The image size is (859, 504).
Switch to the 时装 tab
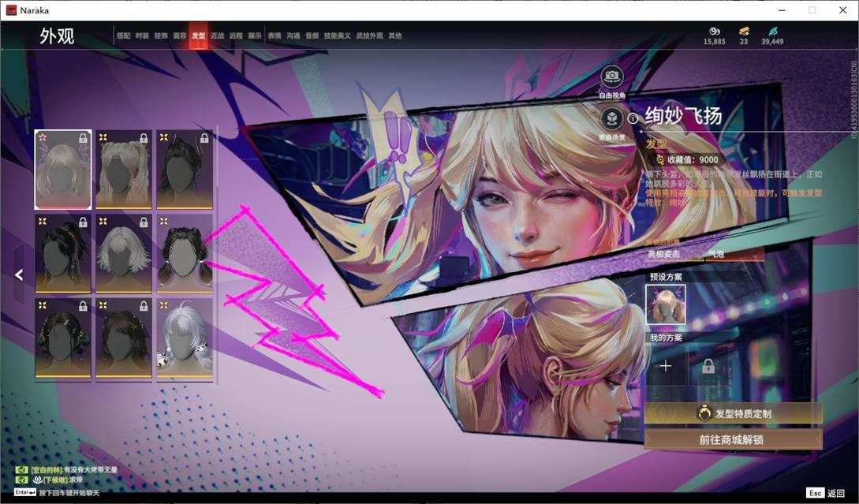tap(142, 35)
